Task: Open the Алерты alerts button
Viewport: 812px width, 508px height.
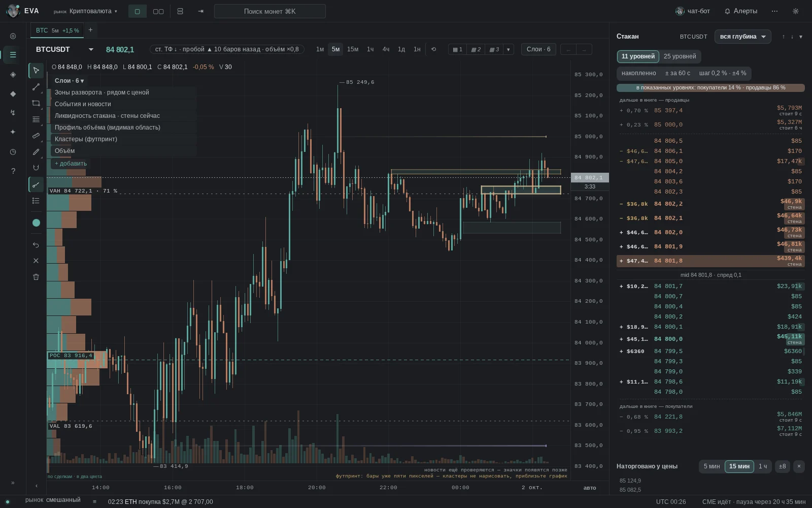Action: click(741, 11)
